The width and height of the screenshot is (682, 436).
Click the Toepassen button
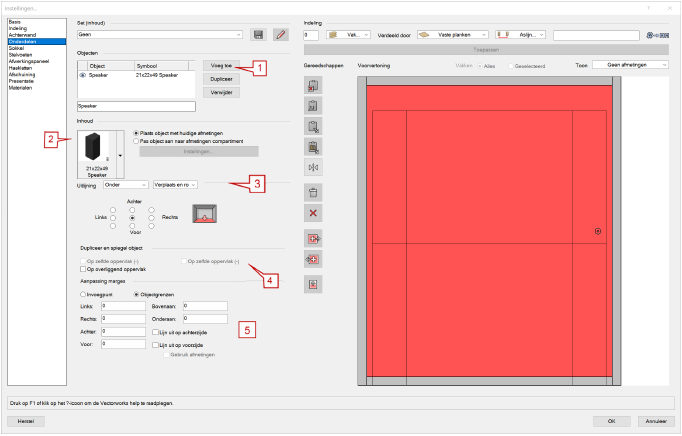click(486, 50)
